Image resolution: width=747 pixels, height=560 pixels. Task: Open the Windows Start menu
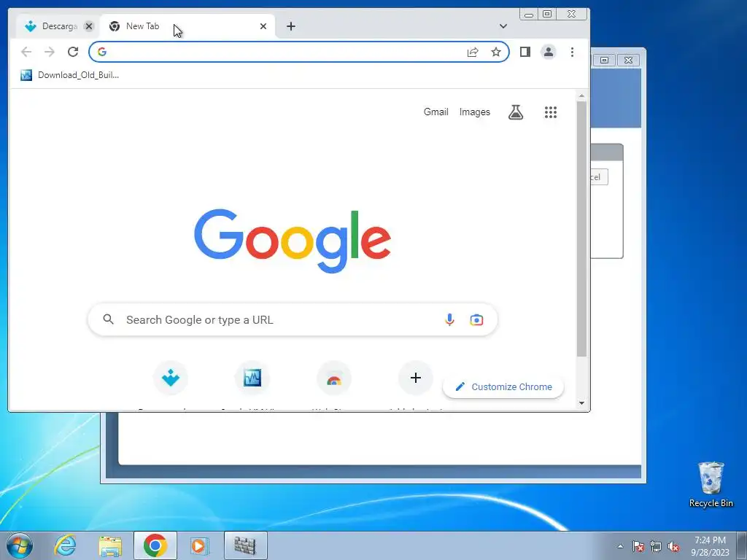[x=20, y=545]
